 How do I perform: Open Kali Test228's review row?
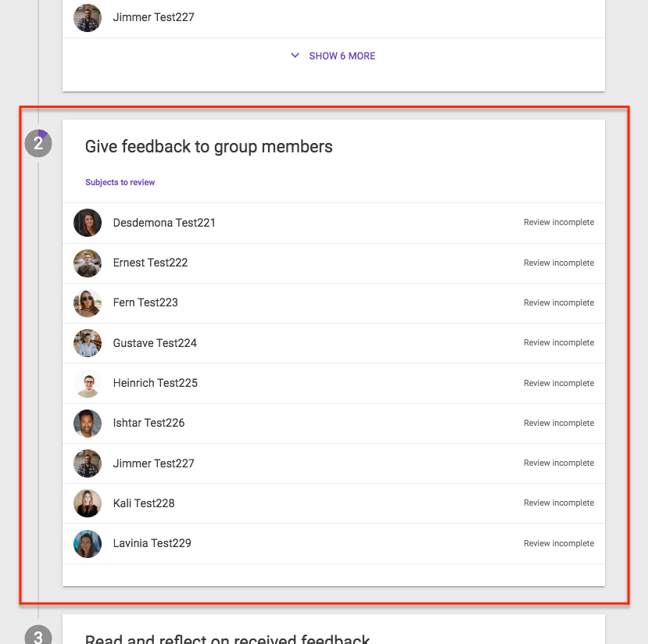pos(334,503)
